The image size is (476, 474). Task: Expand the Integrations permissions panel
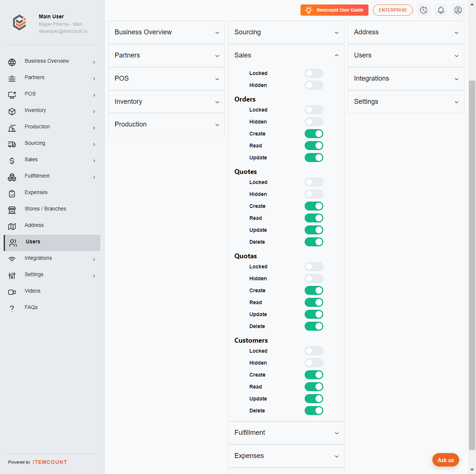[x=406, y=79]
